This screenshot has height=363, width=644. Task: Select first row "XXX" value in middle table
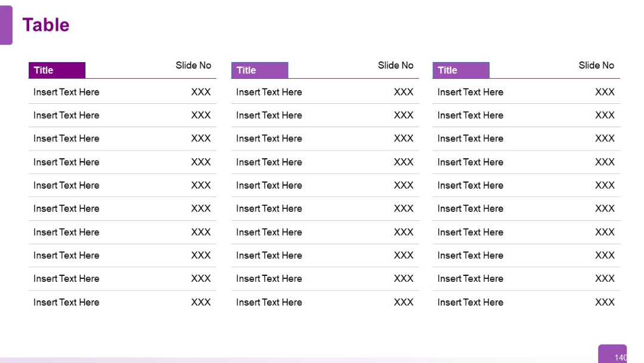click(x=404, y=92)
